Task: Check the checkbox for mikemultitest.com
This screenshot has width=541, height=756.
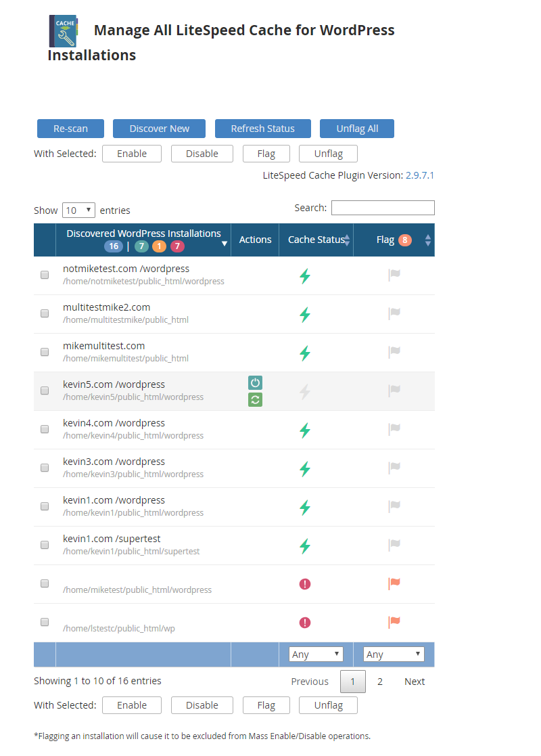Action: click(44, 351)
